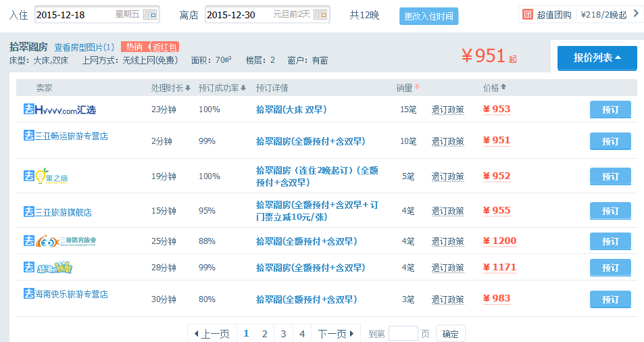The image size is (644, 342).
Task: Open the check-in date calendar icon
Action: point(149,14)
